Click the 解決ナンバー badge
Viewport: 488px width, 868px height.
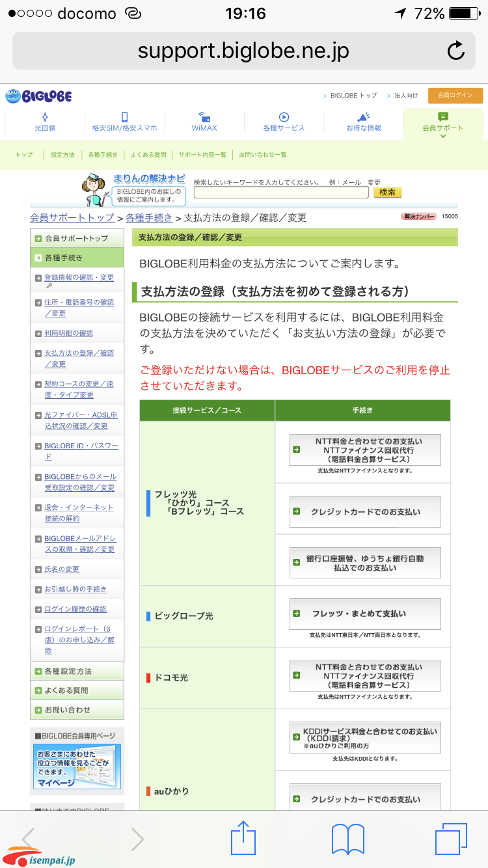point(419,217)
